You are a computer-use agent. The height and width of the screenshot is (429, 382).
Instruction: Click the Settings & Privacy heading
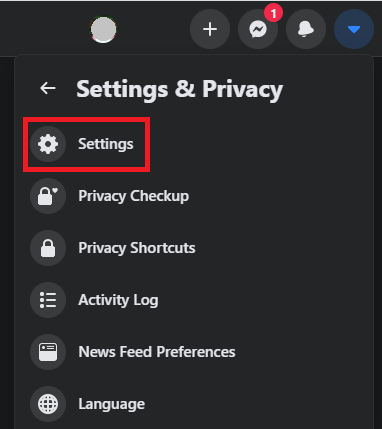point(180,89)
